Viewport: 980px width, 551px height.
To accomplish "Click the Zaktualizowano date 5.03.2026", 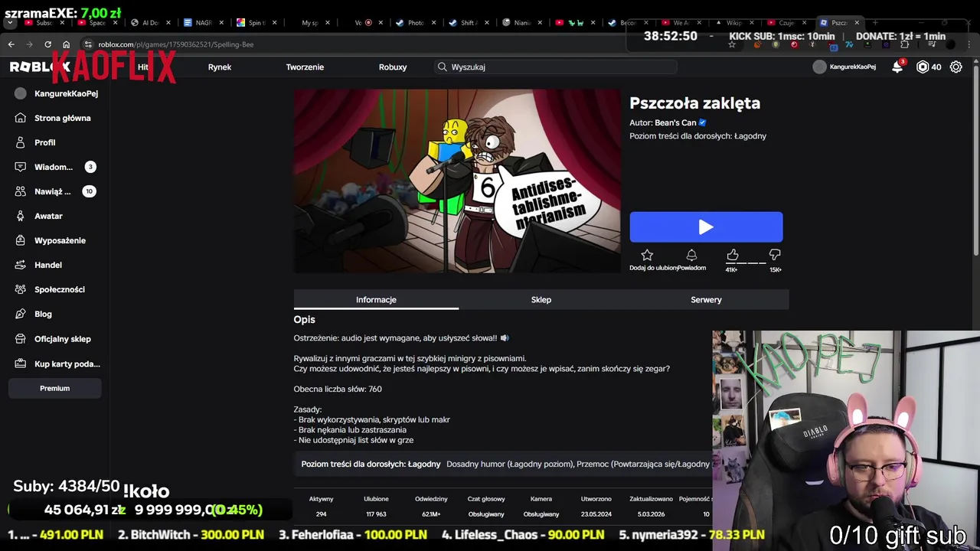I will (x=651, y=514).
